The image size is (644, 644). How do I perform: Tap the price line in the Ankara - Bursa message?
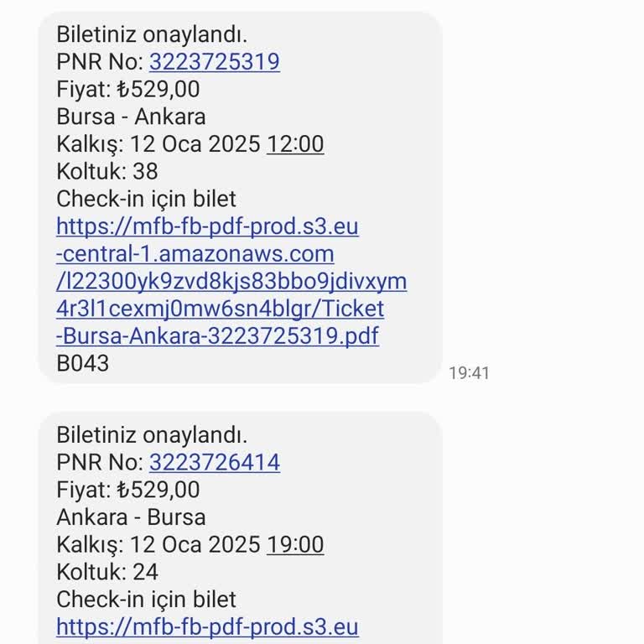[x=128, y=489]
